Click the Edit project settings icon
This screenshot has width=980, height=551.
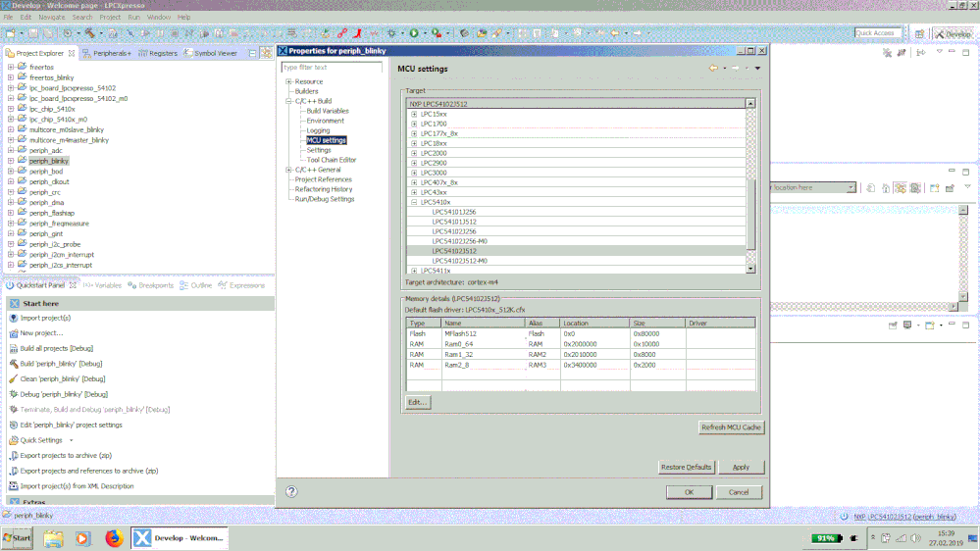(14, 425)
